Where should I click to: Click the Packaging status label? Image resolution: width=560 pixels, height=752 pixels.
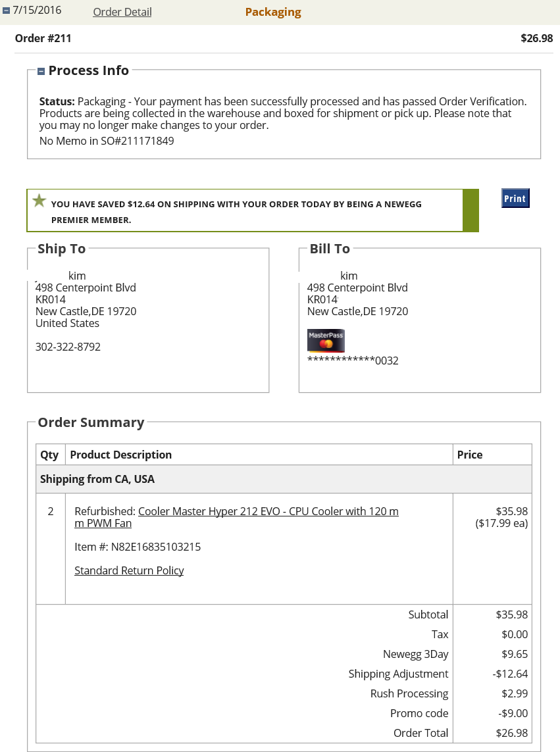pyautogui.click(x=273, y=12)
